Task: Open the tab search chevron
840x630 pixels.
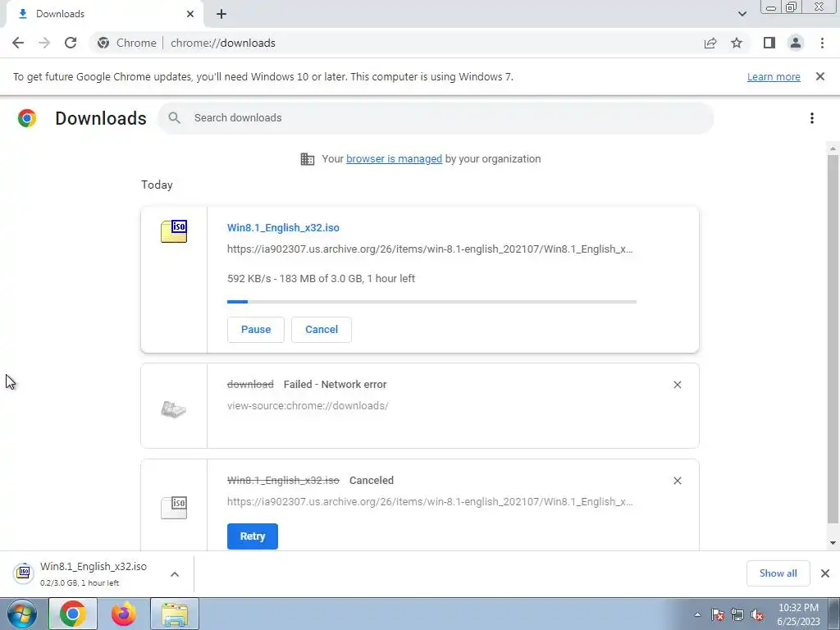Action: [x=742, y=14]
